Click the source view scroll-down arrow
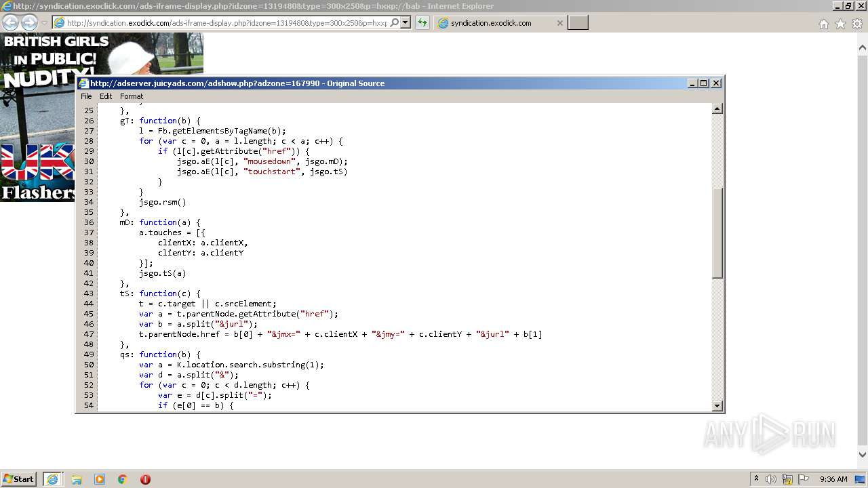 (717, 406)
